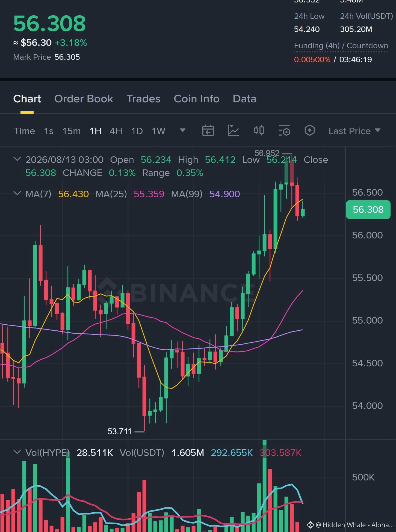Tap Funding (4h) / Countdown label

pos(341,46)
